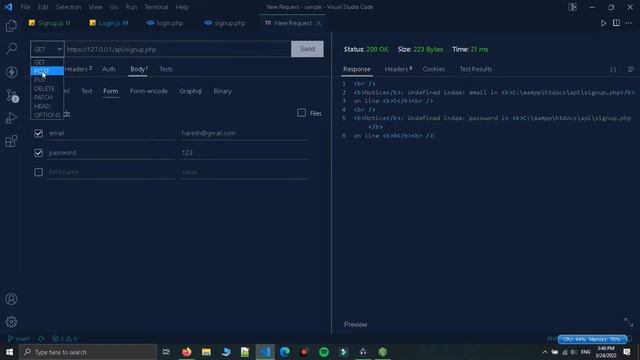Open the editor More Actions ellipsis
The width and height of the screenshot is (640, 360).
629,23
